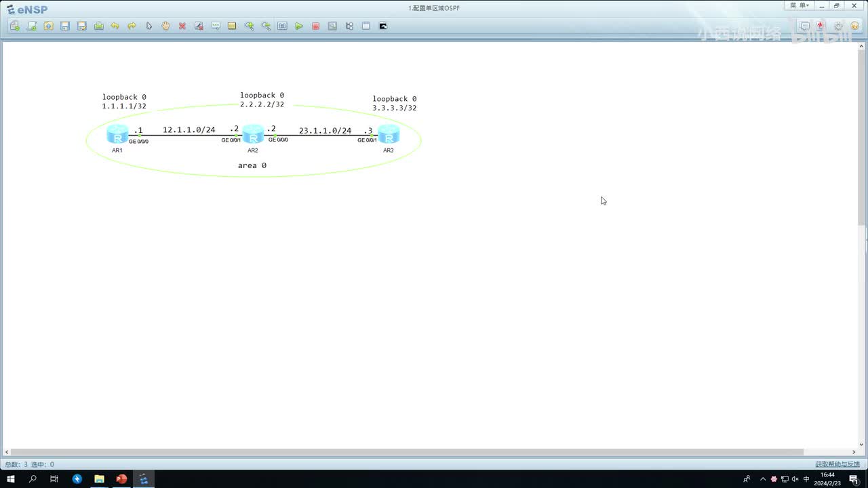The height and width of the screenshot is (488, 868).
Task: Open an existing topology file icon
Action: pyautogui.click(x=48, y=26)
